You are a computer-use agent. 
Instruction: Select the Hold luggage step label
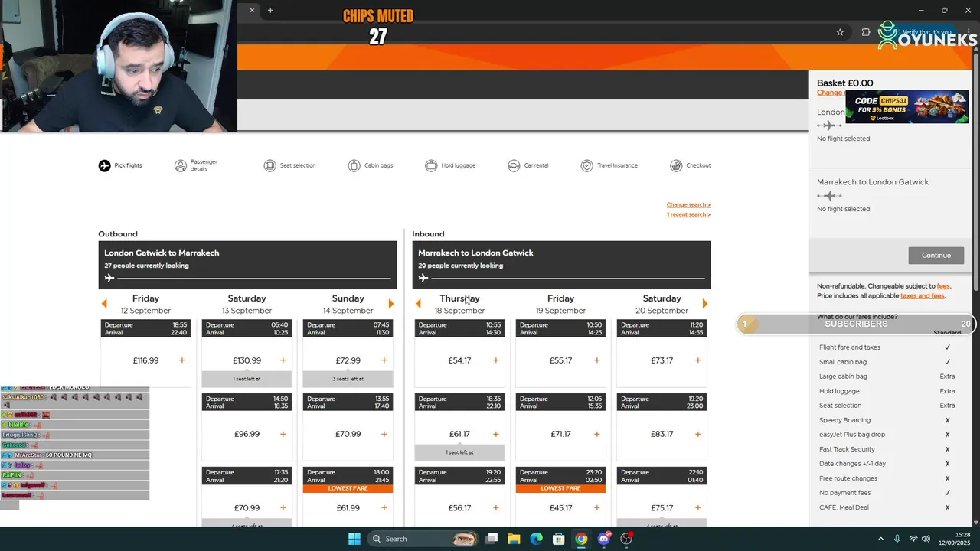pyautogui.click(x=459, y=165)
